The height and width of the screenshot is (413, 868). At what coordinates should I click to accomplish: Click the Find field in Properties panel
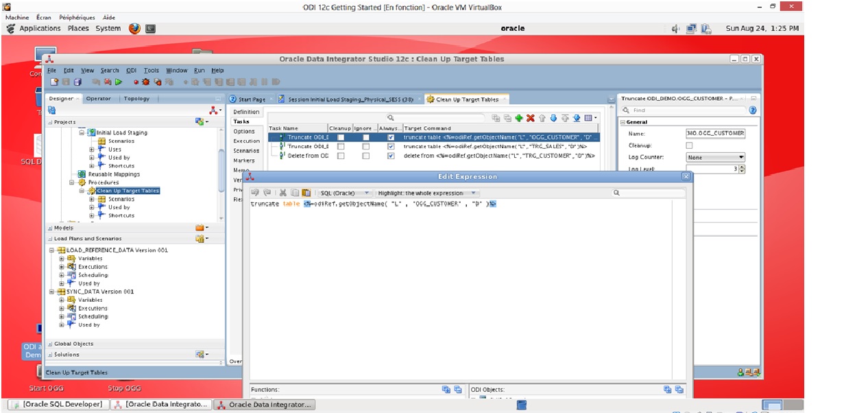[x=685, y=110]
